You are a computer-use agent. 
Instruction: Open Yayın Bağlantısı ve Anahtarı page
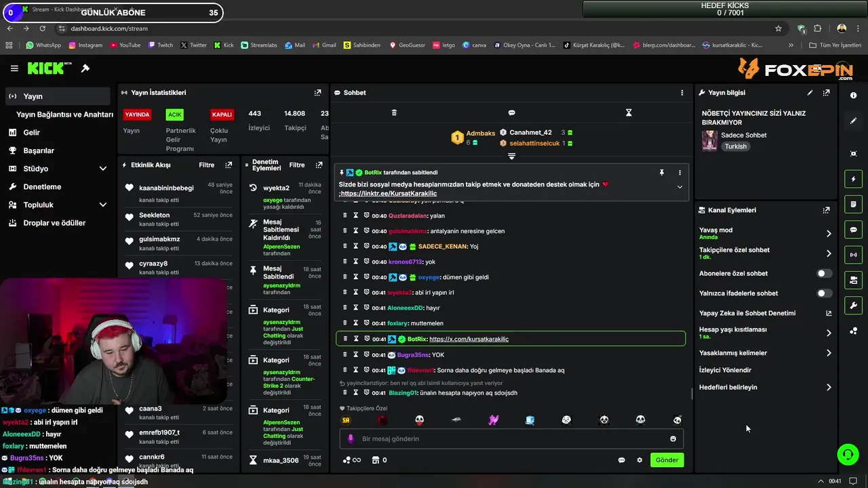64,115
